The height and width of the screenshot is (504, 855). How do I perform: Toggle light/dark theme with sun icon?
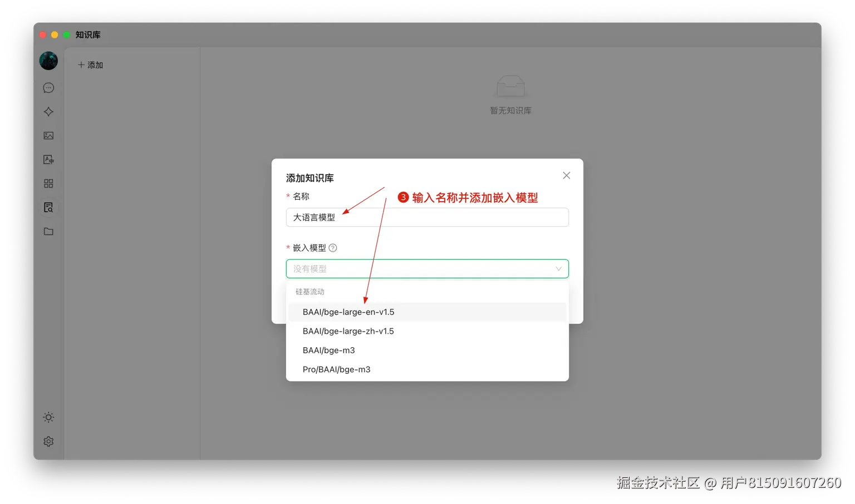tap(48, 417)
